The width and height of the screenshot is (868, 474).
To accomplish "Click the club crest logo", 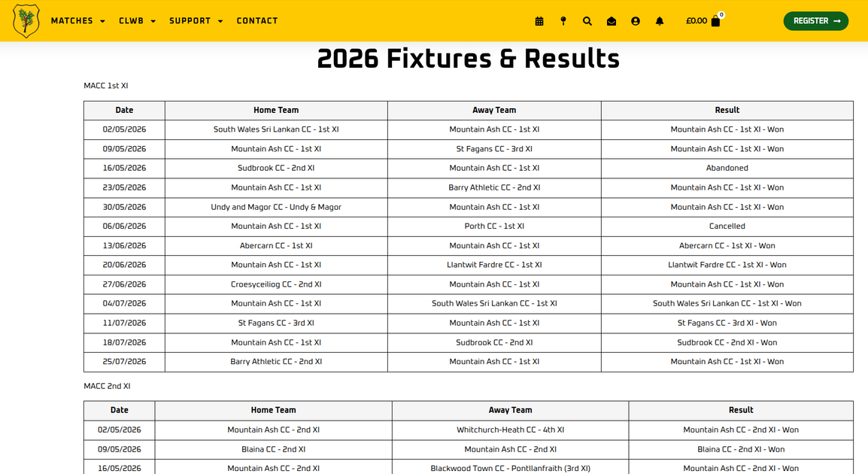I will [26, 21].
